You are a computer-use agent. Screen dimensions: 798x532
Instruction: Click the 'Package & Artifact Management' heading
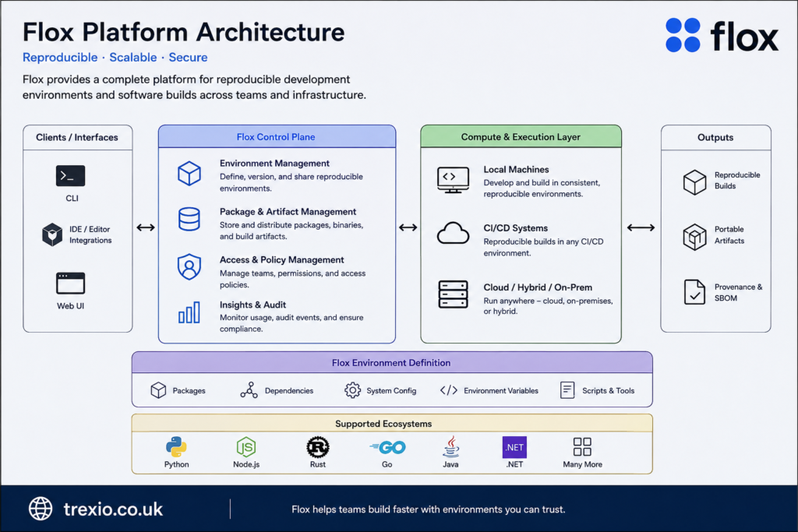pos(288,212)
